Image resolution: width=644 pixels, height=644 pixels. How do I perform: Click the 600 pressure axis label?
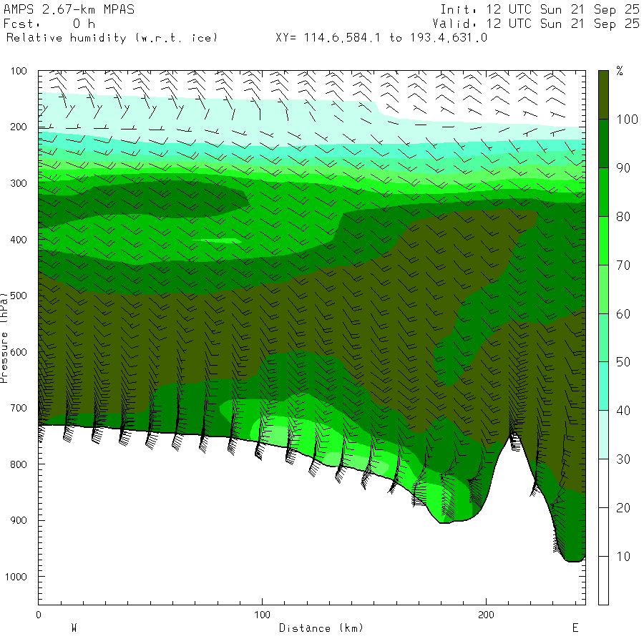[19, 352]
